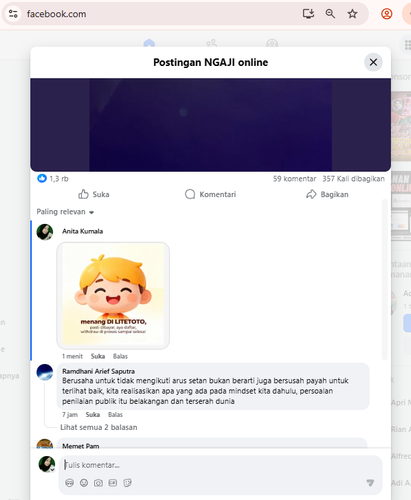Click the Facebook Groups tab icon
Image resolution: width=411 pixels, height=500 pixels.
point(272,43)
